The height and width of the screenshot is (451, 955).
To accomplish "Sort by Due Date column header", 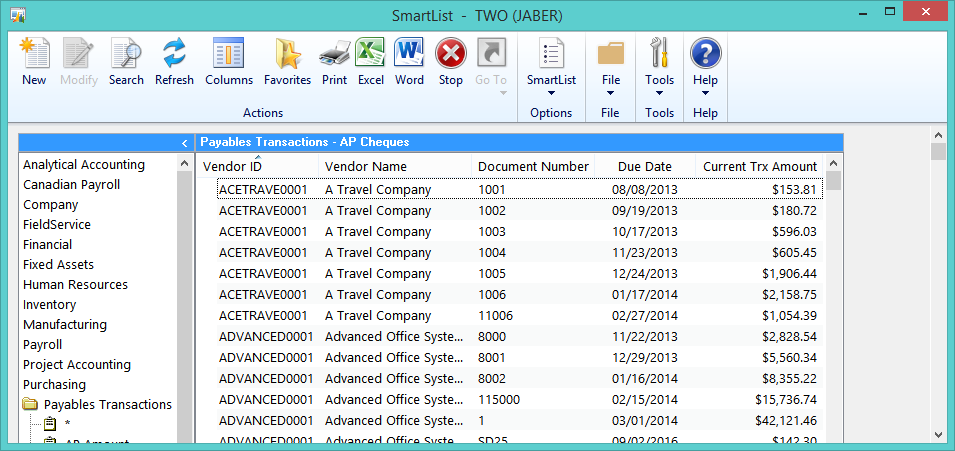I will (645, 166).
